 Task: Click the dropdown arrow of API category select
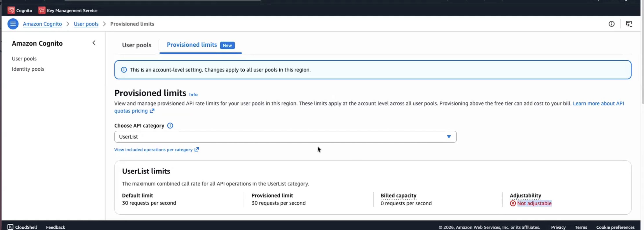449,137
